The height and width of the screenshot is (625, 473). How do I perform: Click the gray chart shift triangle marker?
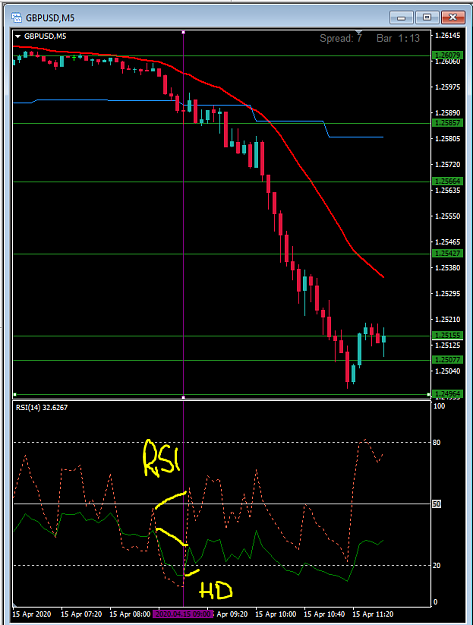tap(359, 32)
